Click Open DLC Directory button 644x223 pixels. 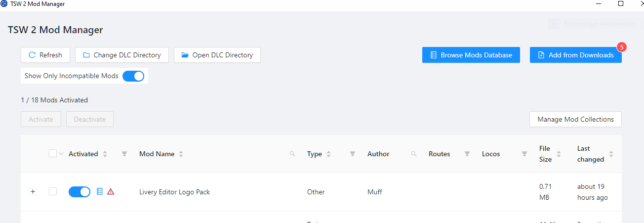click(217, 55)
